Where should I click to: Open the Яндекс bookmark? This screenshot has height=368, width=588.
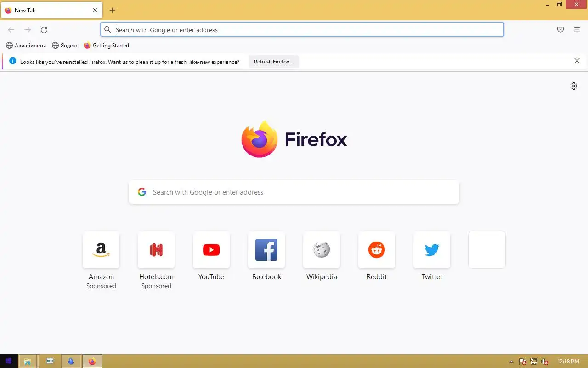[65, 46]
